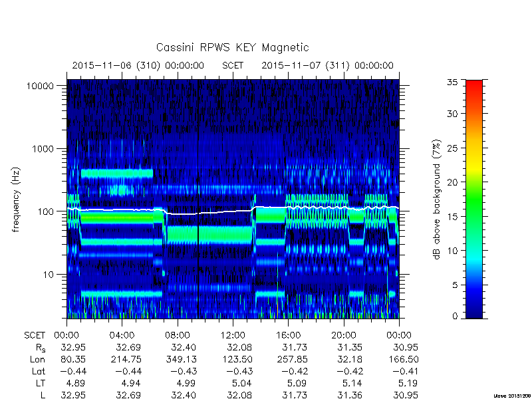Click the Lon value 257.85

click(x=292, y=359)
